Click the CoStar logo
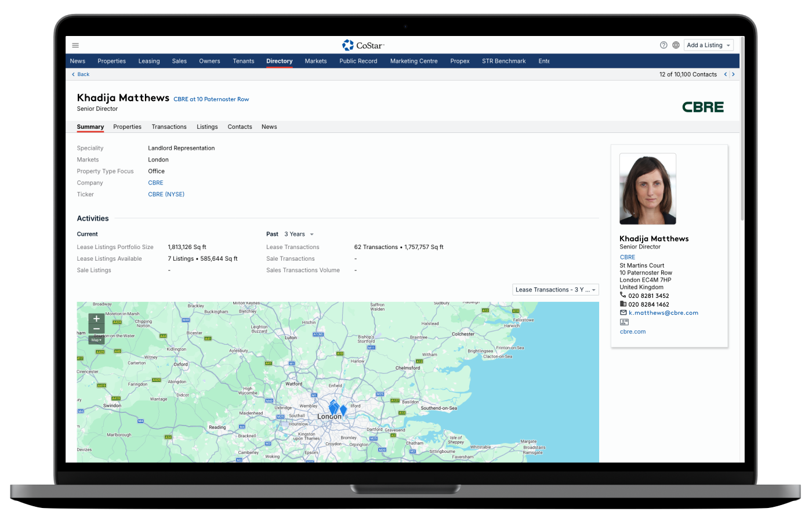Screen dimensions: 812x519 364,45
